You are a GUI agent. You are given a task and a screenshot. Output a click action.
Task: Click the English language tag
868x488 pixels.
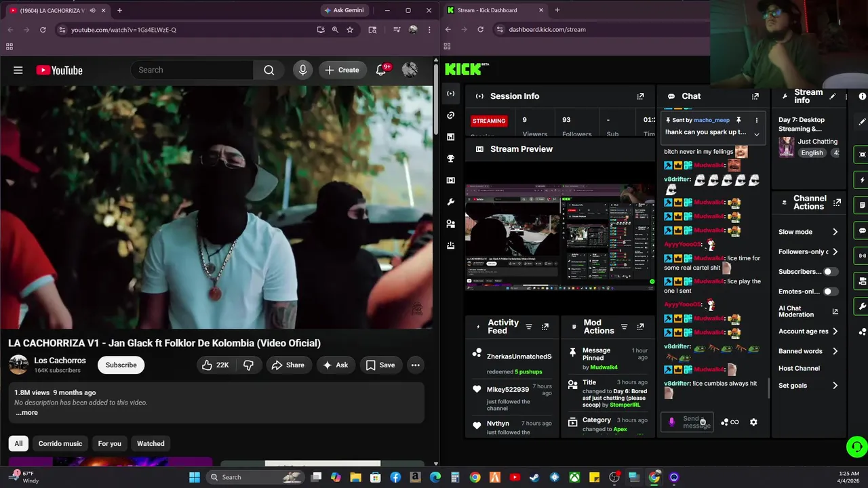(x=812, y=152)
